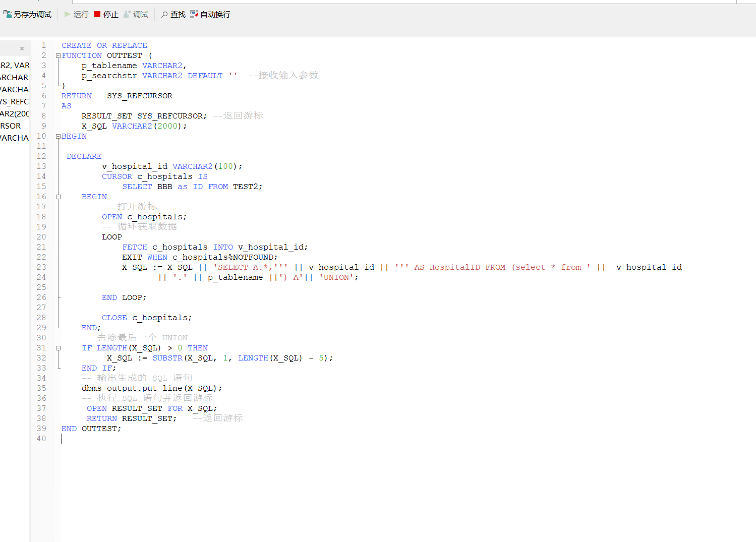
Task: Collapse the outer BEGIN fold marker on line 10
Action: (58, 136)
